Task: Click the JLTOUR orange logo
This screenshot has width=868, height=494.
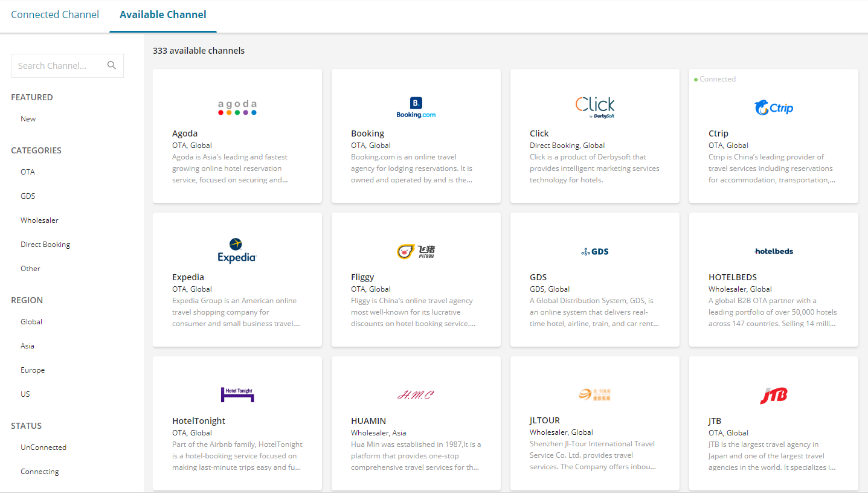Action: pyautogui.click(x=595, y=394)
